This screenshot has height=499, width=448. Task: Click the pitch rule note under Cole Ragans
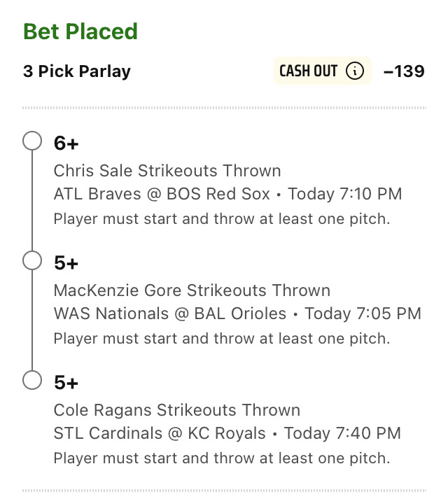(x=222, y=458)
